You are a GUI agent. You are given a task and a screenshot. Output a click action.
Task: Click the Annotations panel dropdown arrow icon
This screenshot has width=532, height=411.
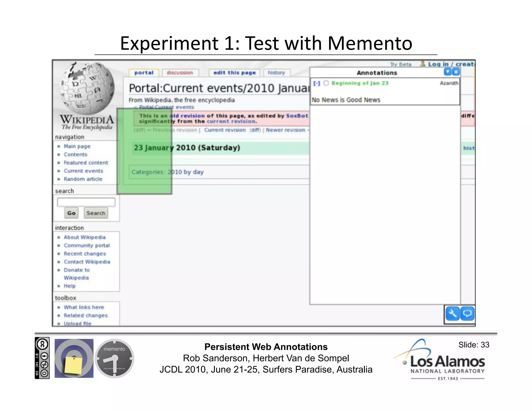[x=448, y=72]
